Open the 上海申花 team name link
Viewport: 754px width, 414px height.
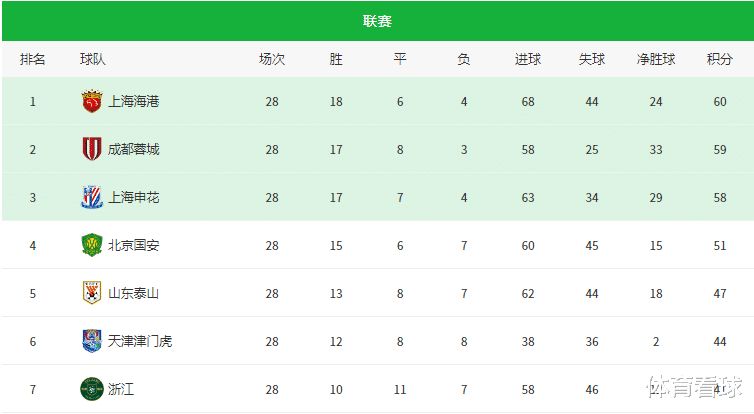pyautogui.click(x=133, y=197)
